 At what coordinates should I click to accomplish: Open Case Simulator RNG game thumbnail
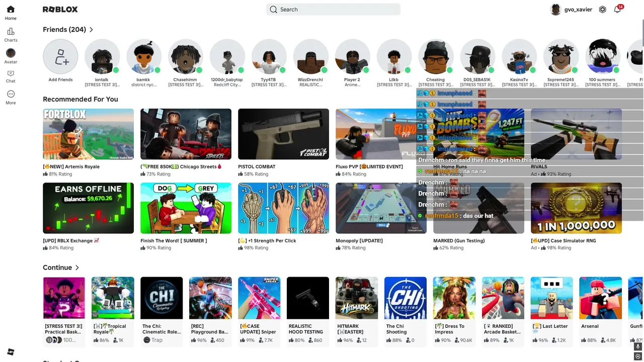pyautogui.click(x=576, y=208)
